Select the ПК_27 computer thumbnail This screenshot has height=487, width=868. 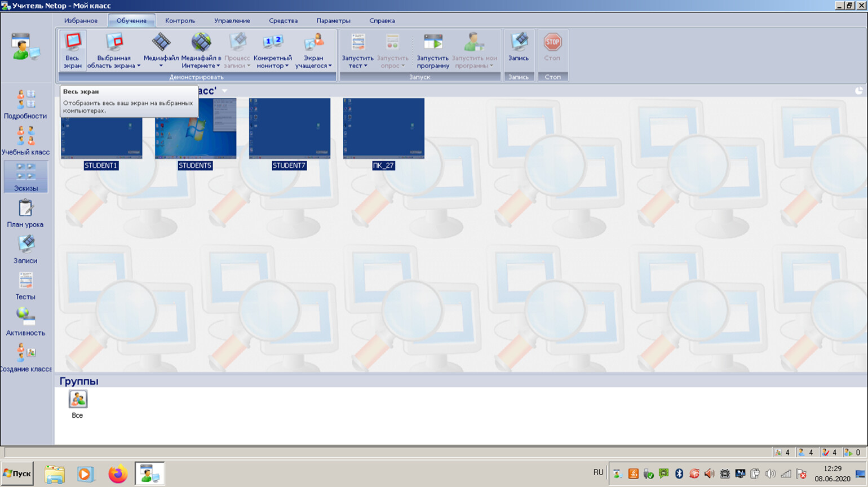(x=383, y=129)
